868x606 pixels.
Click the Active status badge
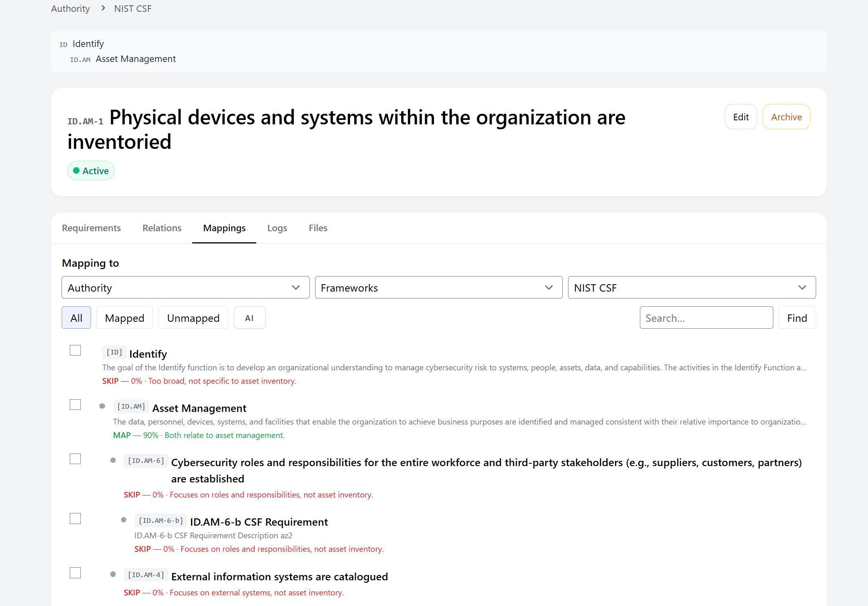pyautogui.click(x=91, y=171)
